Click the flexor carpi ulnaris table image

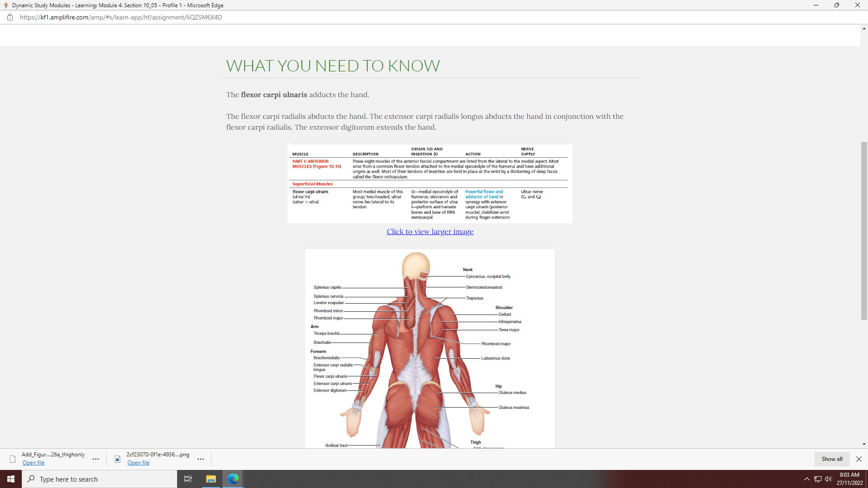pos(429,183)
